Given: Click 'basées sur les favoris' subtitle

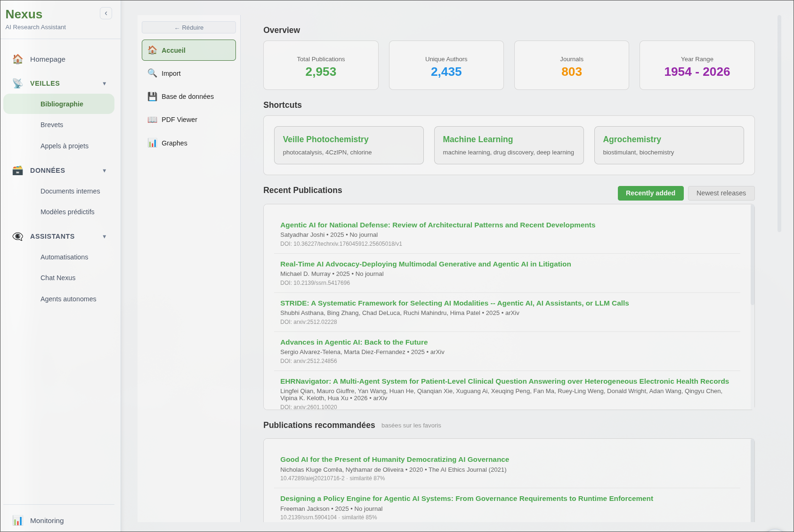Looking at the screenshot, I should click(411, 426).
